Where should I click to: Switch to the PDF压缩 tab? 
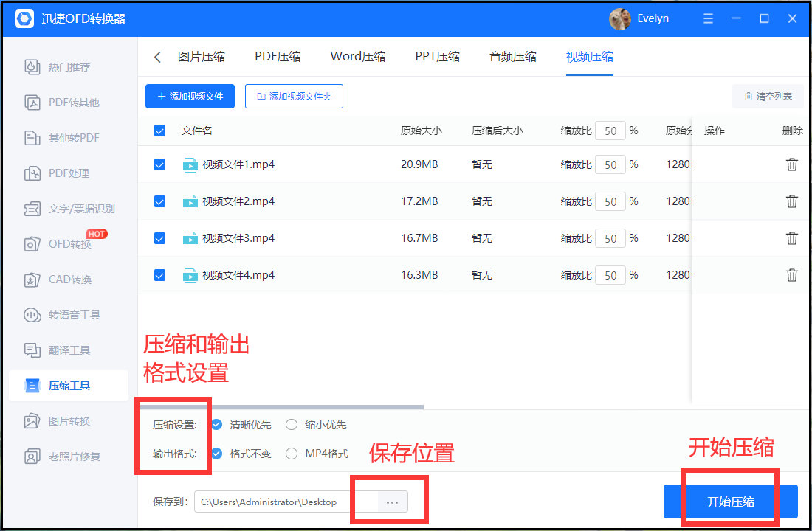point(278,57)
